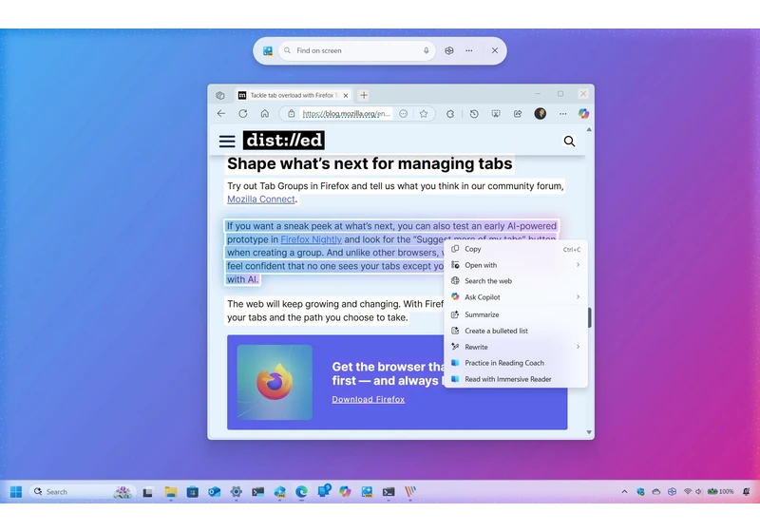
Task: Click the taskbar Search box
Action: coord(82,492)
